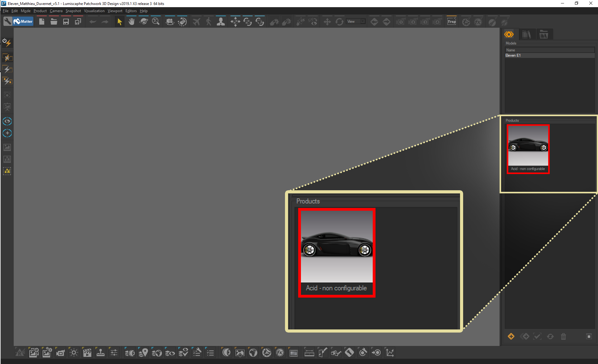
Task: Open the Mode menu
Action: (26, 11)
